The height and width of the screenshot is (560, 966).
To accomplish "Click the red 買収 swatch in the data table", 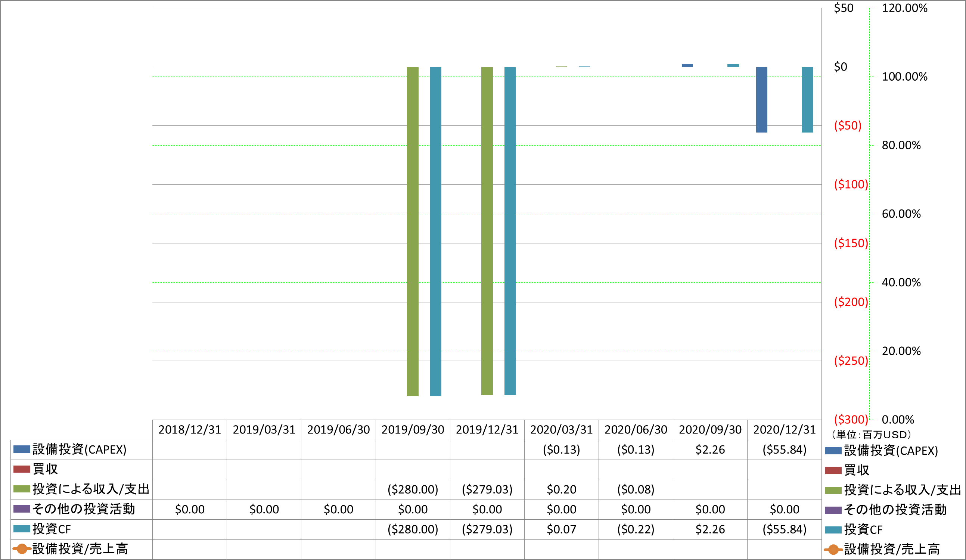I will coord(22,469).
